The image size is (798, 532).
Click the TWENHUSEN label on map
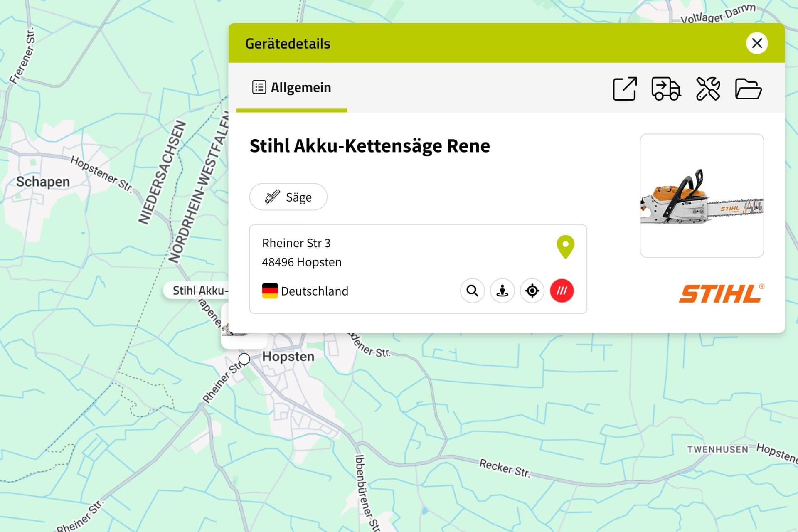717,449
